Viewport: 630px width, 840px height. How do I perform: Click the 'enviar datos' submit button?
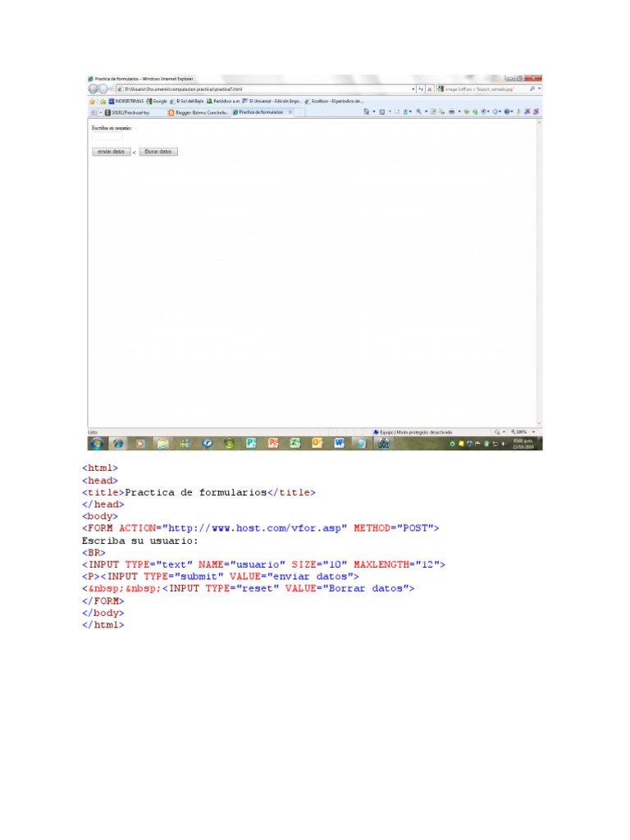point(111,152)
